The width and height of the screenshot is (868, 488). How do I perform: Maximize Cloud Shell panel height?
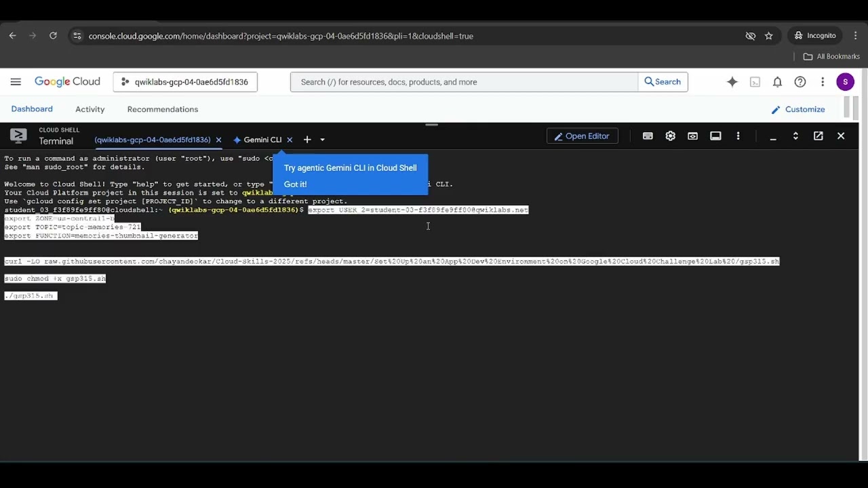click(795, 136)
